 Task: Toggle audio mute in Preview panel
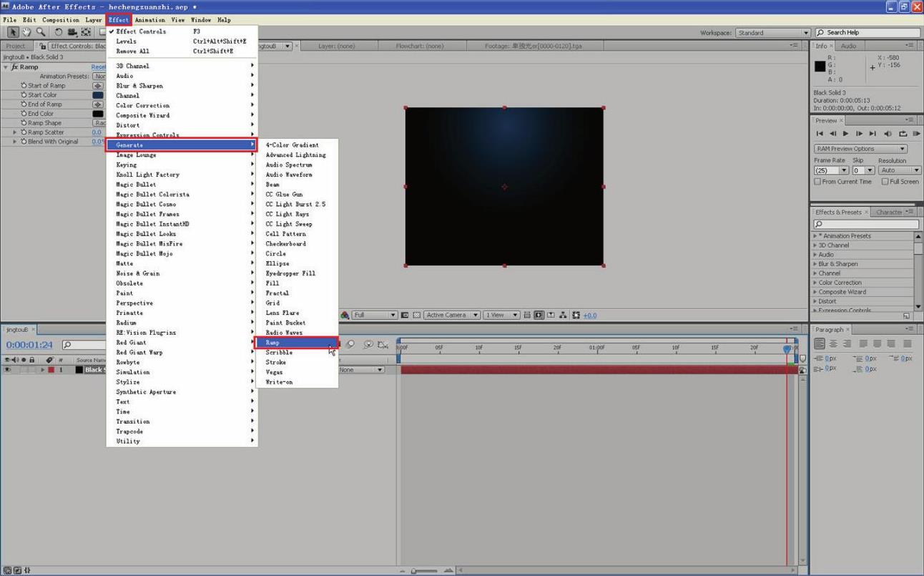(888, 134)
